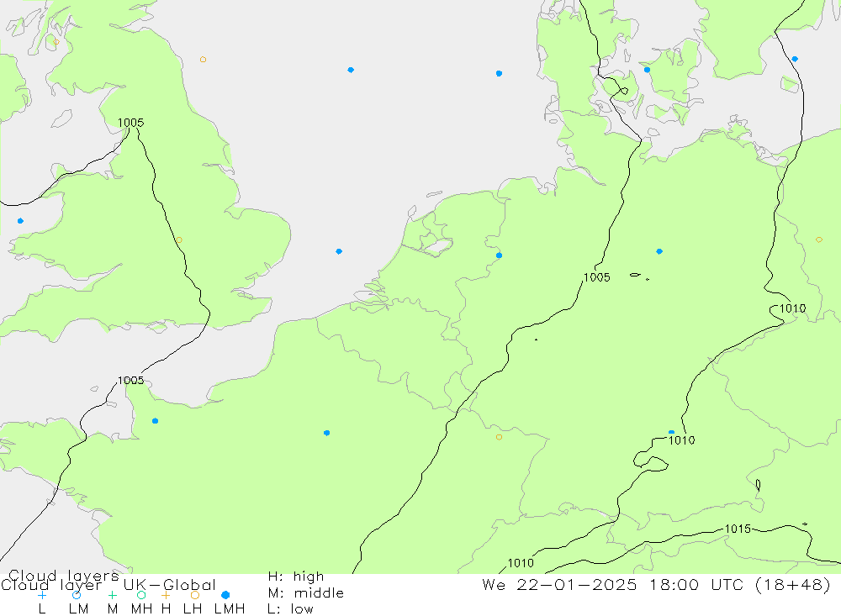Click the 'LMH' legend label text
841x616 pixels.
[x=230, y=609]
